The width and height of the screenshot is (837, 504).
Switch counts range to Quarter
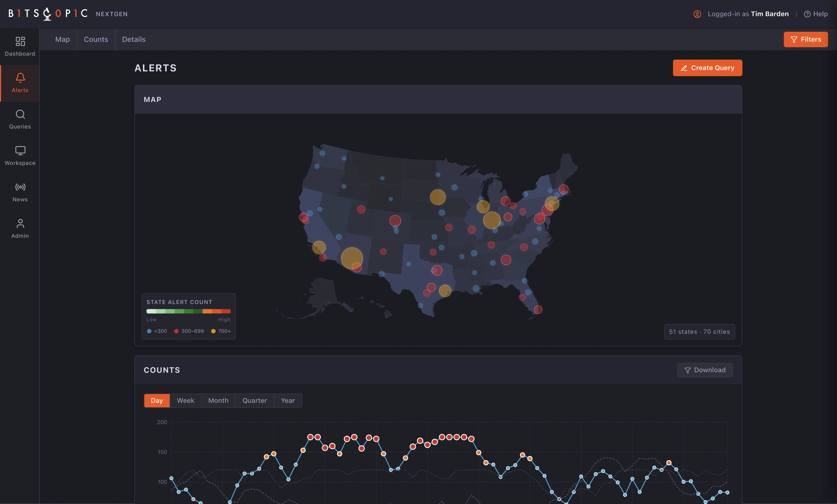click(254, 400)
